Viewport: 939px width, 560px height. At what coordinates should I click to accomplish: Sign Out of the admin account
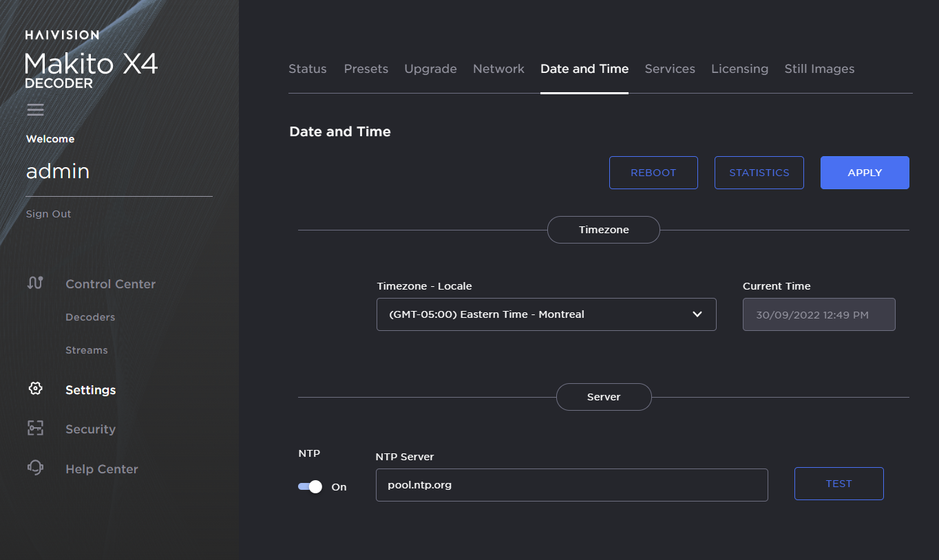48,213
